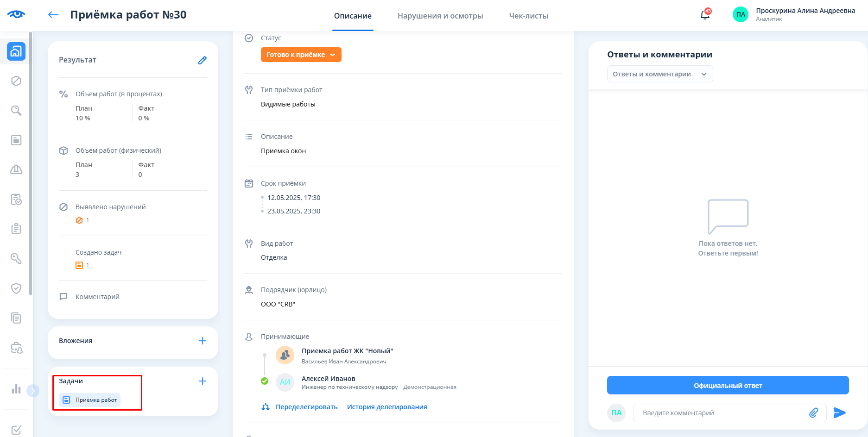868x437 pixels.
Task: Add an attachment with Вложения plus icon
Action: click(202, 341)
